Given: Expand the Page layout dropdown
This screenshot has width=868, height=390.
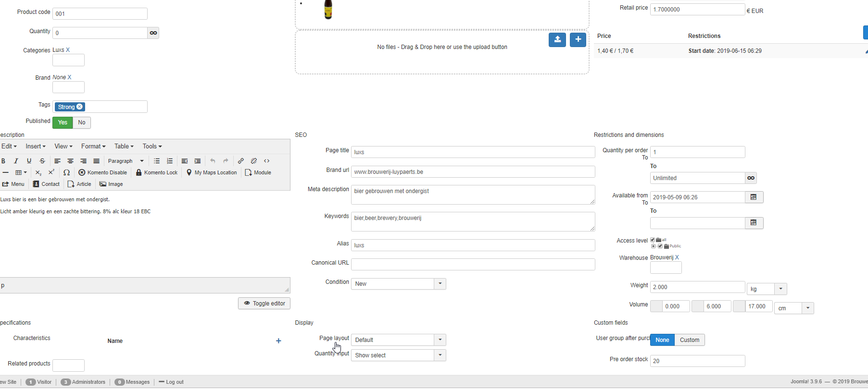Looking at the screenshot, I should point(398,340).
